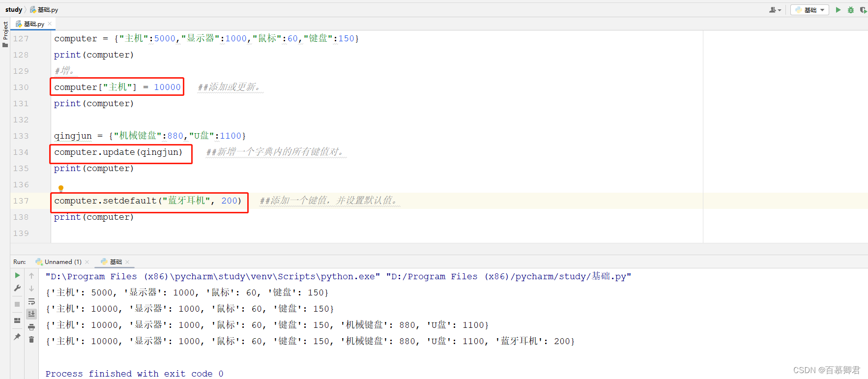Open the 基础 run configuration dropdown
This screenshot has height=379, width=868.
(810, 10)
